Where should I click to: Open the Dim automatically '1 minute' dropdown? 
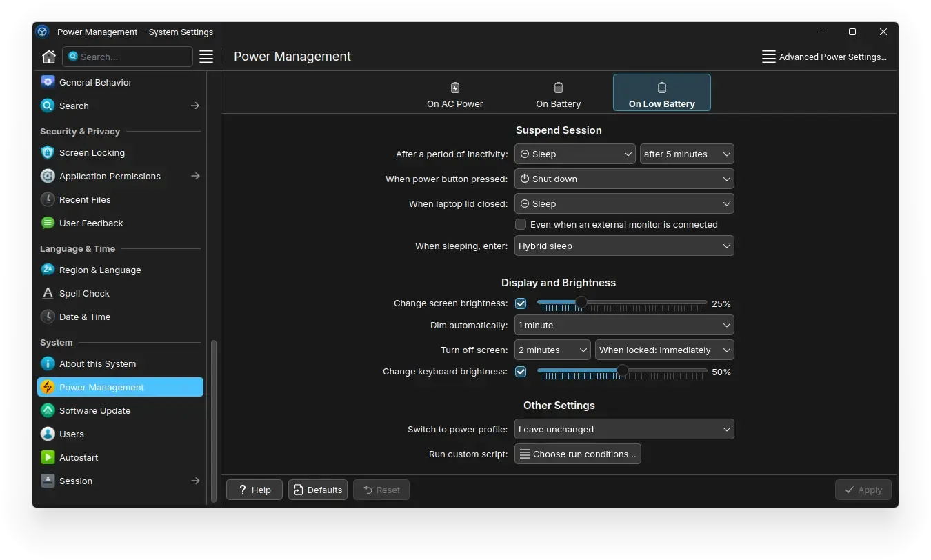[624, 325]
